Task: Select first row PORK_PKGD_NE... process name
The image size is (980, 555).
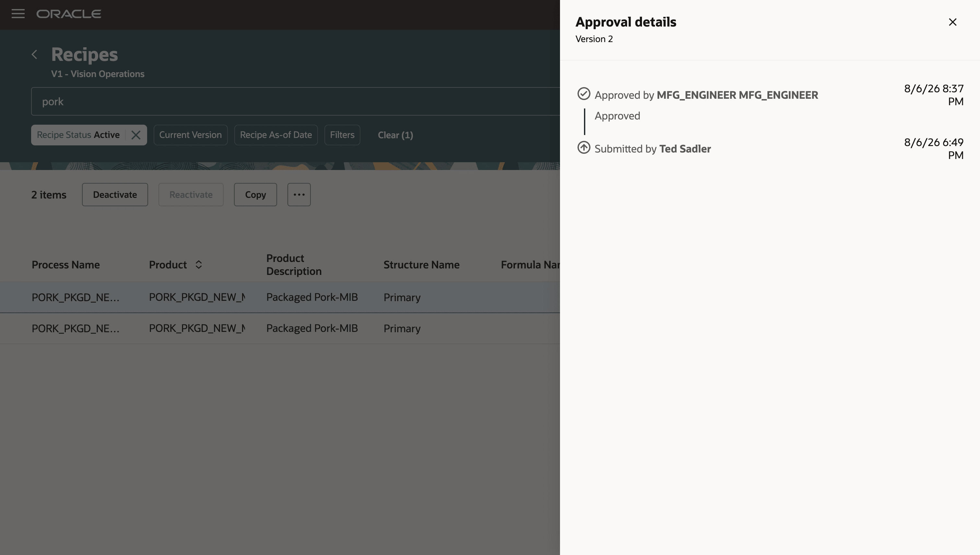Action: pos(76,297)
